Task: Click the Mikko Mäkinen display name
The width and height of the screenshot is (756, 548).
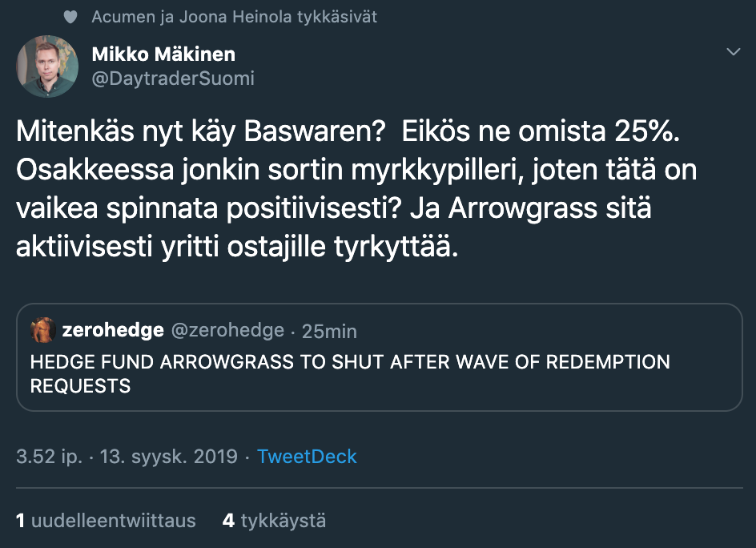Action: coord(163,54)
